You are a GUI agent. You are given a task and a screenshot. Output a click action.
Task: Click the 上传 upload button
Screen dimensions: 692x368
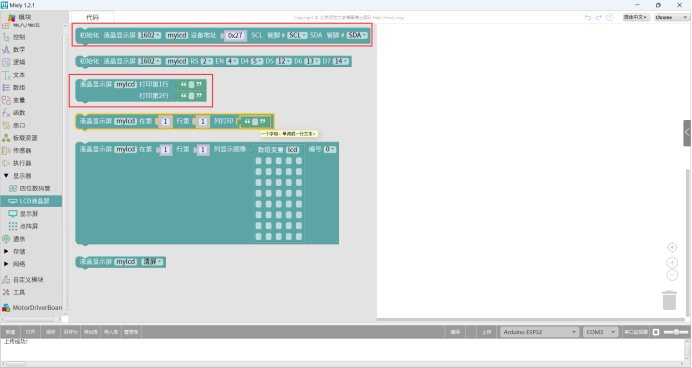click(486, 332)
